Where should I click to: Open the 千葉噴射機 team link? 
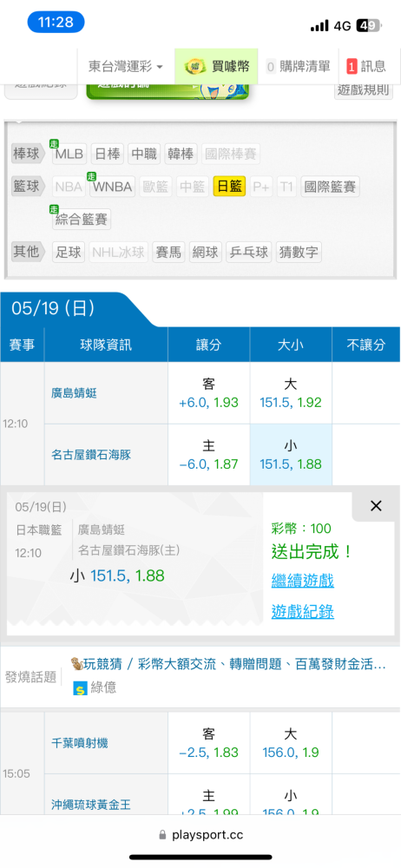(x=80, y=743)
